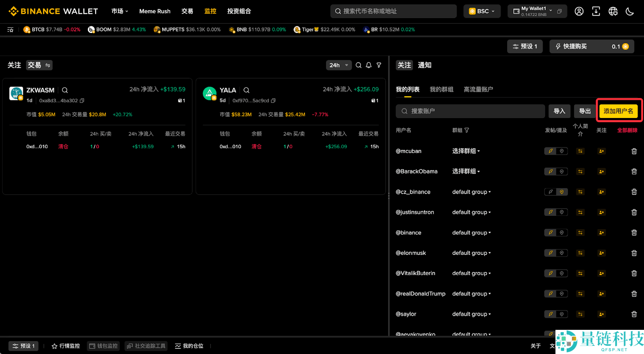
Task: Delete @elonmusk with its trash icon
Action: [634, 253]
